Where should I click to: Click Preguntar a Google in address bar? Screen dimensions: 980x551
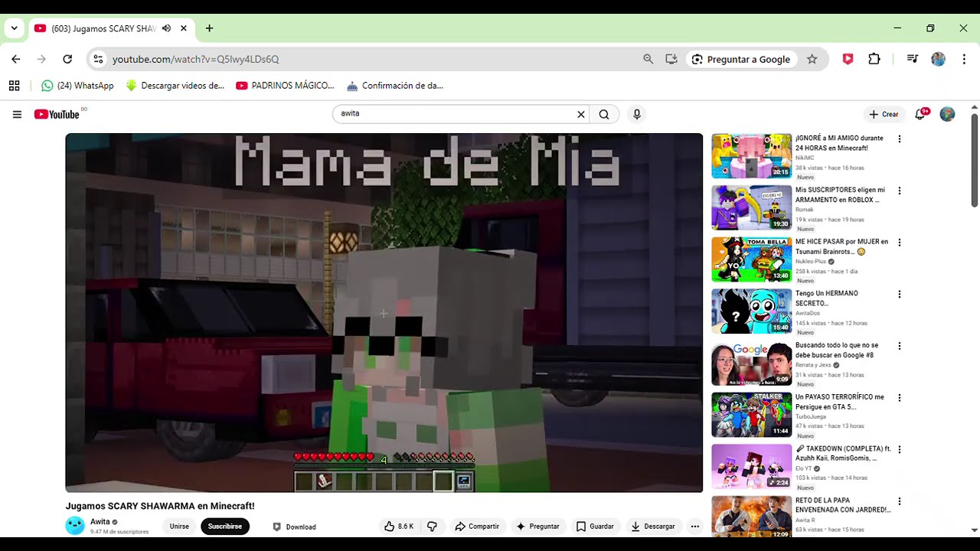pos(740,59)
